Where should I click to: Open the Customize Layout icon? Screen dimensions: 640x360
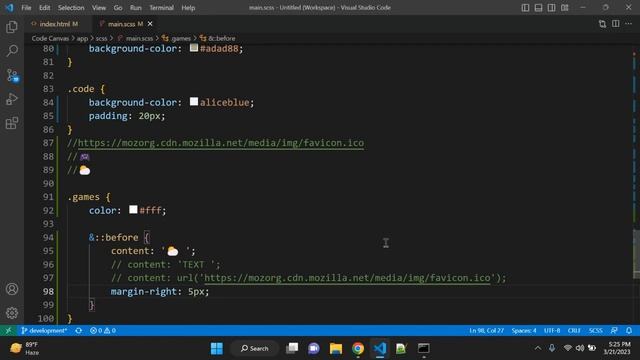click(565, 8)
